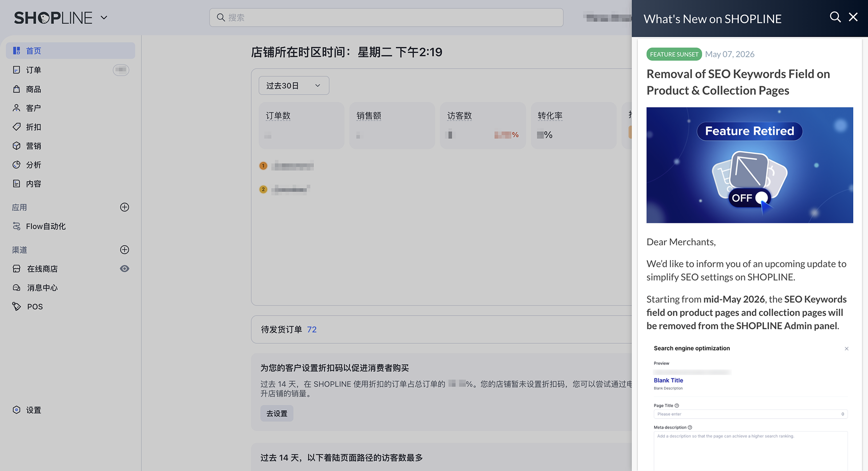Click the SHOPLINE logo

(x=53, y=18)
